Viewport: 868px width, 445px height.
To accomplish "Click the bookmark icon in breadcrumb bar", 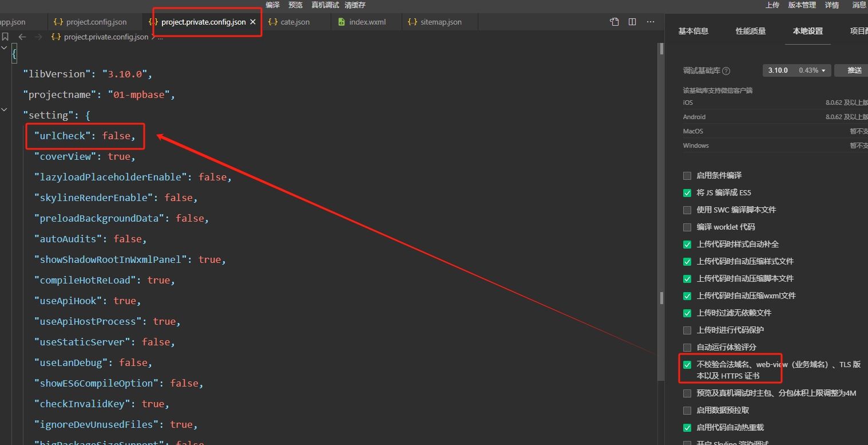I will (5, 37).
